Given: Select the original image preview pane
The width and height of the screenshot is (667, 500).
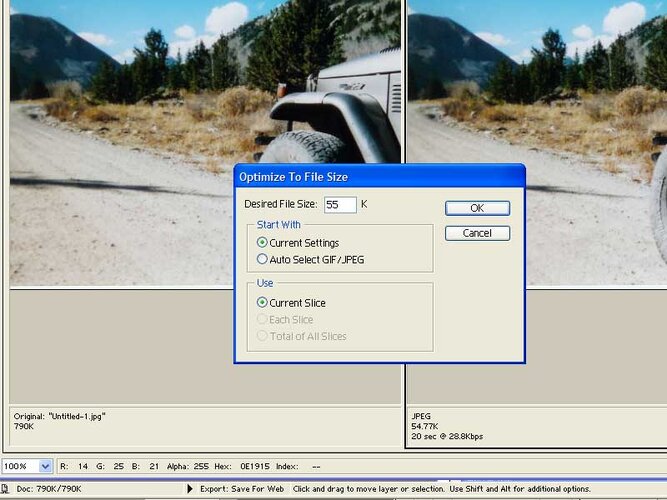Looking at the screenshot, I should pyautogui.click(x=205, y=143).
